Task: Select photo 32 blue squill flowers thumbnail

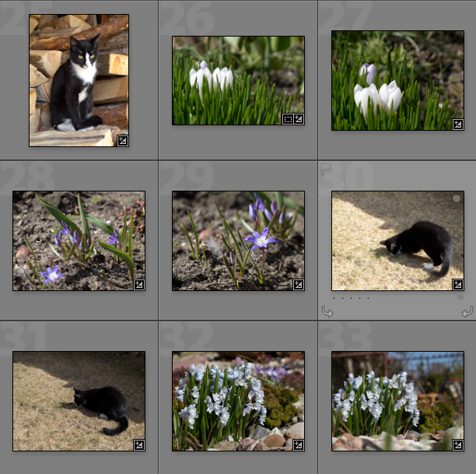Action: coord(238,401)
